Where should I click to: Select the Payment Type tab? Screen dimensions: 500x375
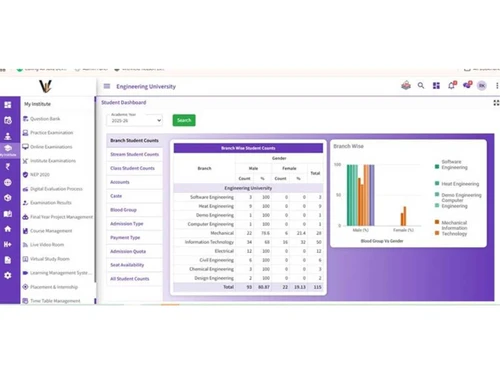tap(134, 237)
